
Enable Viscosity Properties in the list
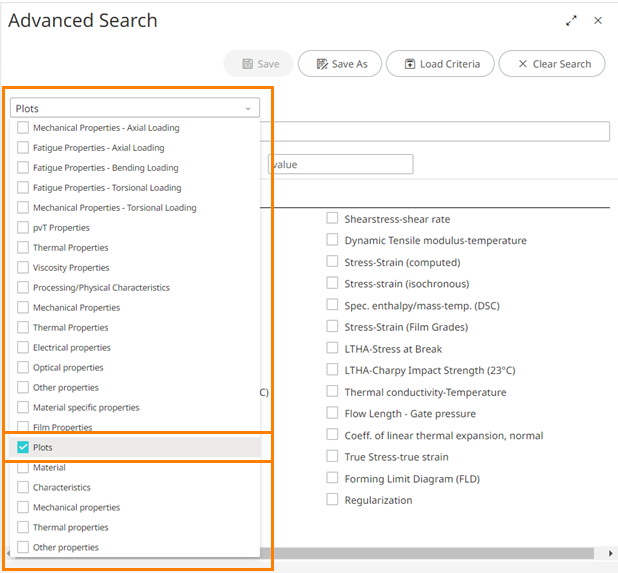[23, 268]
